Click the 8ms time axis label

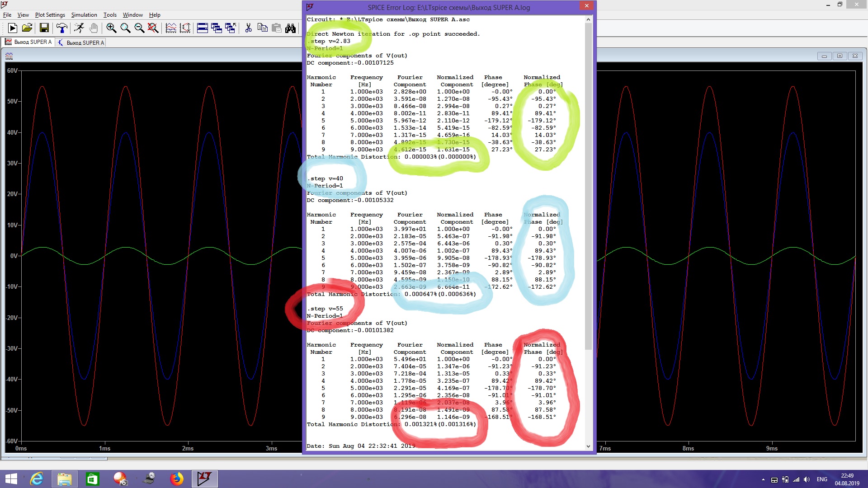pyautogui.click(x=688, y=448)
